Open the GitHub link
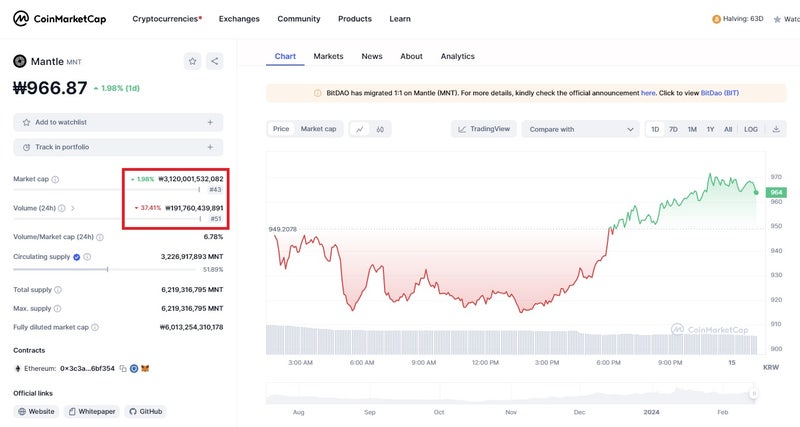Viewport: 800px width, 427px height. pos(145,411)
